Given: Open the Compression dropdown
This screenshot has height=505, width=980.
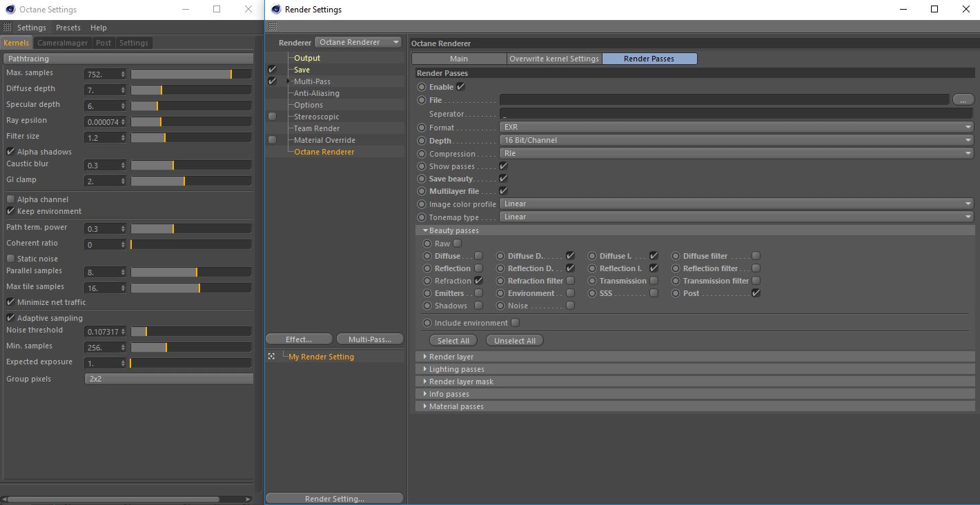Looking at the screenshot, I should [x=736, y=154].
